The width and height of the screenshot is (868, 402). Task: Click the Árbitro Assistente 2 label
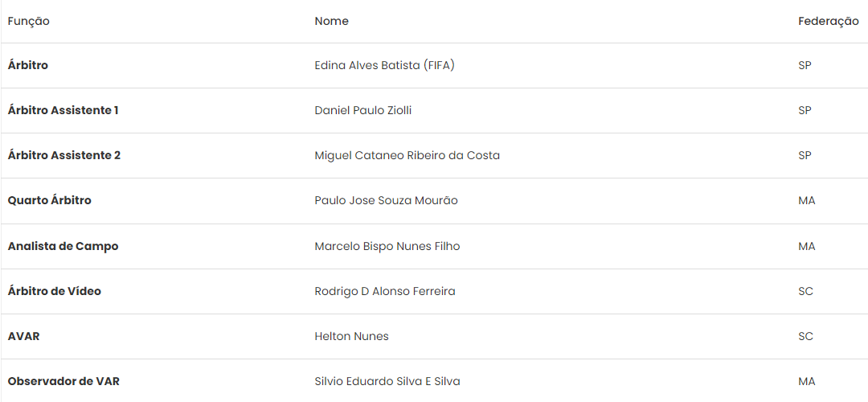[x=64, y=155]
